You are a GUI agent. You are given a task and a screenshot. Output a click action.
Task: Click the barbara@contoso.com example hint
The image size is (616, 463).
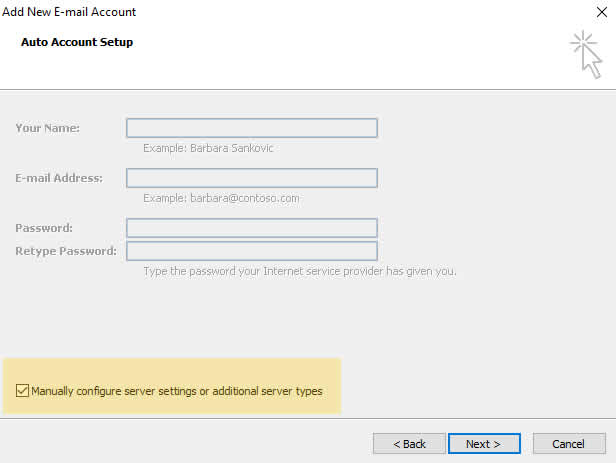tap(221, 198)
